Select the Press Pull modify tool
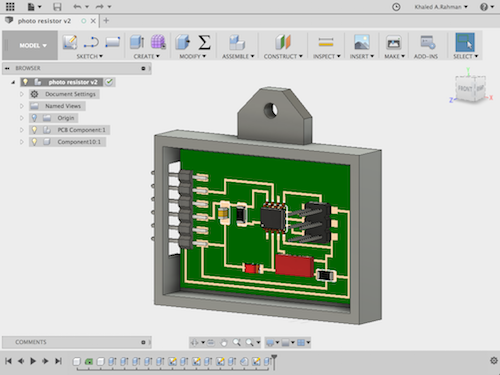 pyautogui.click(x=183, y=42)
